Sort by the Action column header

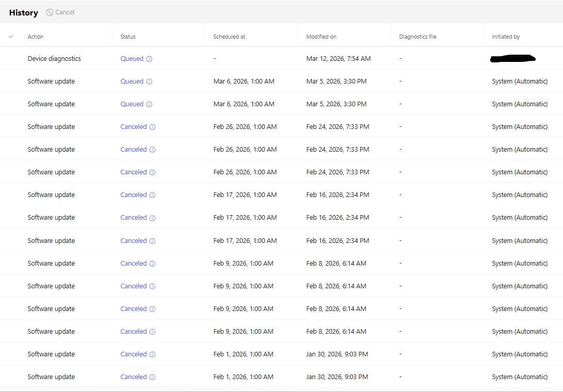click(36, 37)
